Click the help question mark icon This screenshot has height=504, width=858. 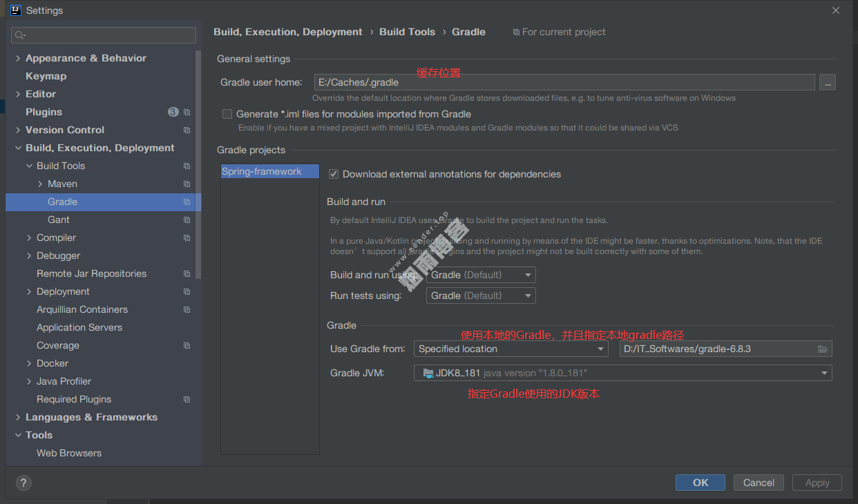click(23, 483)
